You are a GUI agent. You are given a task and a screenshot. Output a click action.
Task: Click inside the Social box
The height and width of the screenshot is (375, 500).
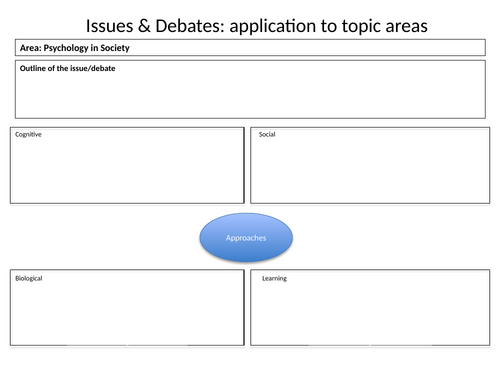coord(370,165)
